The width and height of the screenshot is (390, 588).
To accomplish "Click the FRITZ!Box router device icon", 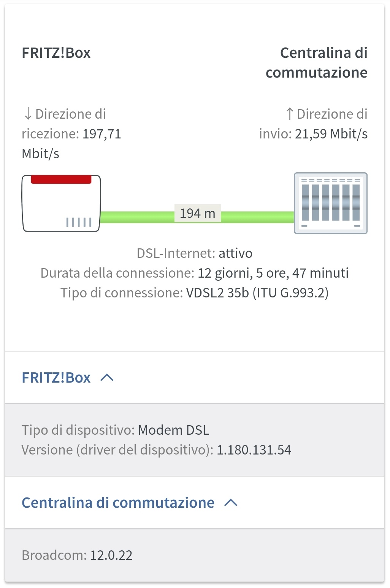I will point(61,203).
